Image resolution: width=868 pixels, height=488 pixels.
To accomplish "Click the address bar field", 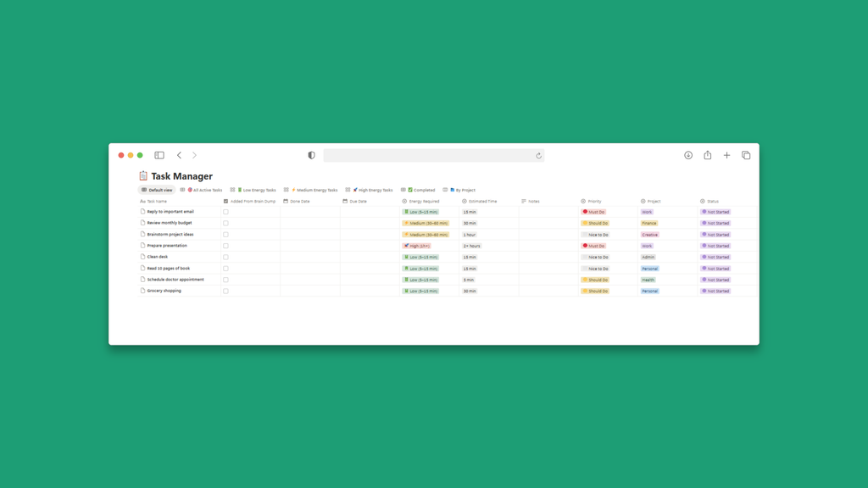I will point(433,156).
